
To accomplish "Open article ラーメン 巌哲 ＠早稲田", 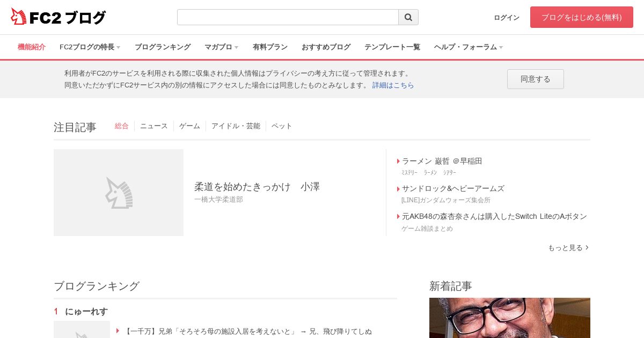I will (442, 161).
